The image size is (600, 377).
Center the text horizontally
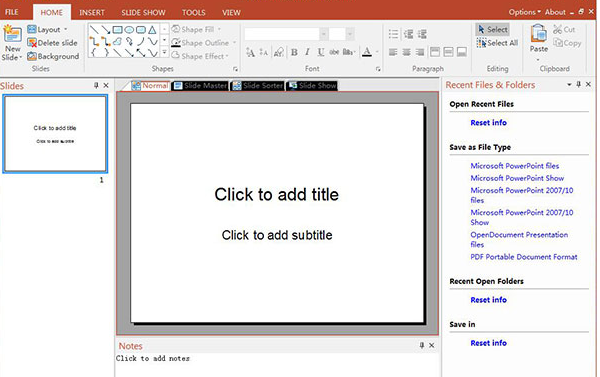click(406, 52)
